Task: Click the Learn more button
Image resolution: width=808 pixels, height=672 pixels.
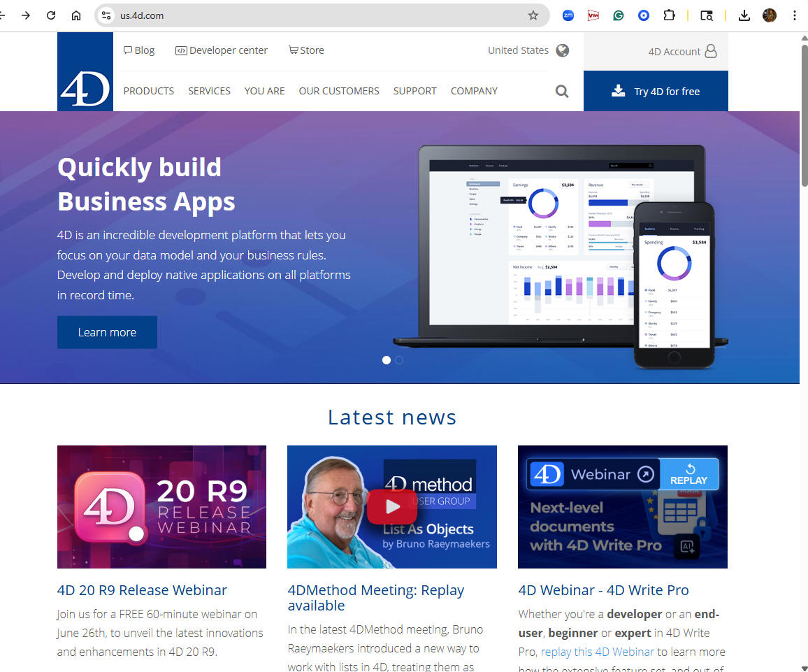Action: click(107, 332)
